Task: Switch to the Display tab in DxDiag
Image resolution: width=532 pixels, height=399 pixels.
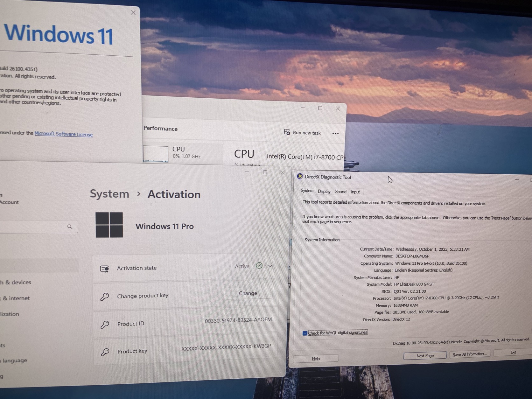Action: pyautogui.click(x=324, y=191)
